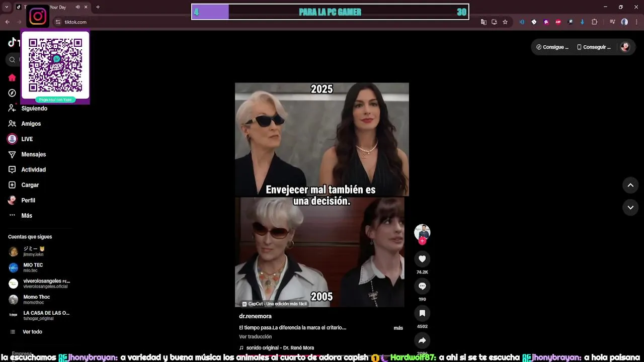Select the Yape QR code overlay
Screen dimensions: 644x362
[55, 67]
